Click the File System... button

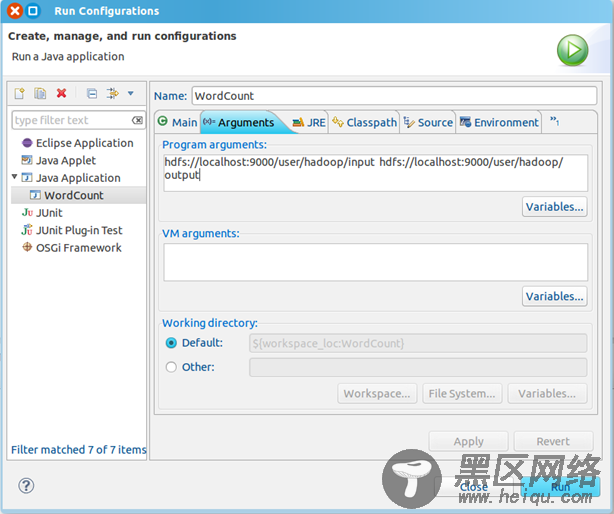tap(462, 393)
